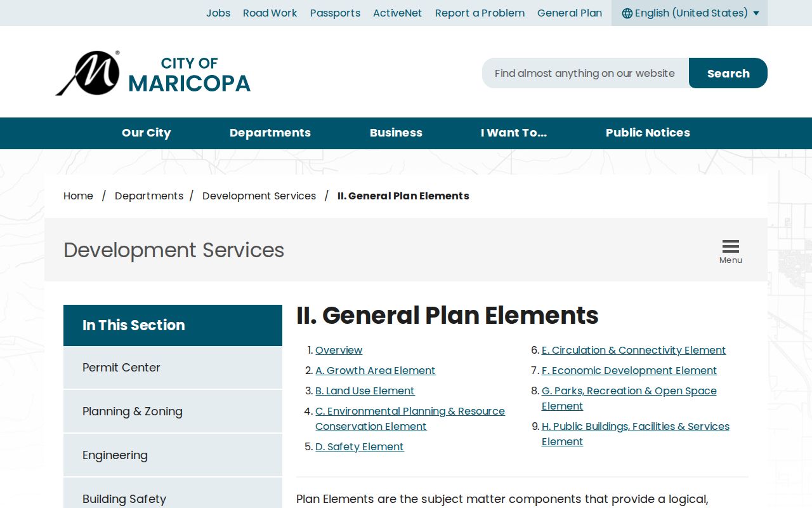Open C. Environmental Planning & Resource Conservation link
This screenshot has width=812, height=508.
click(410, 419)
